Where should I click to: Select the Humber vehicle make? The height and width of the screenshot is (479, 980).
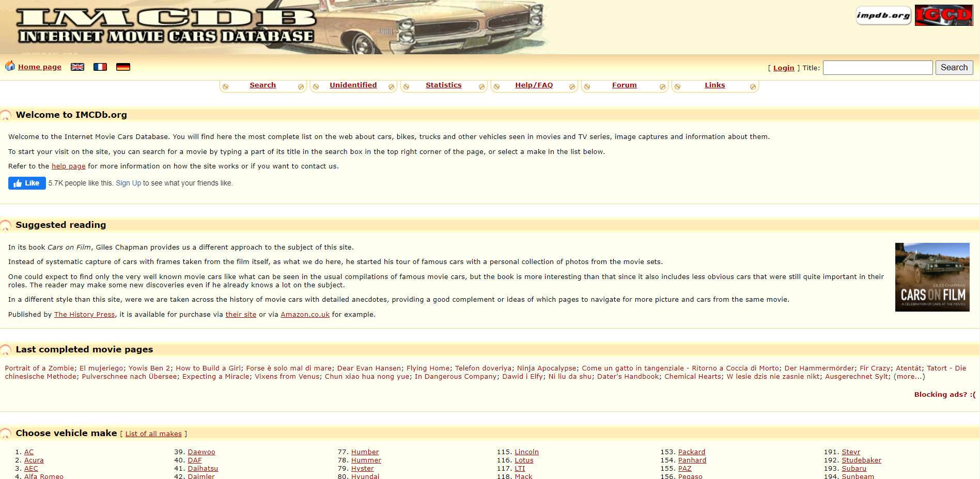pos(365,452)
